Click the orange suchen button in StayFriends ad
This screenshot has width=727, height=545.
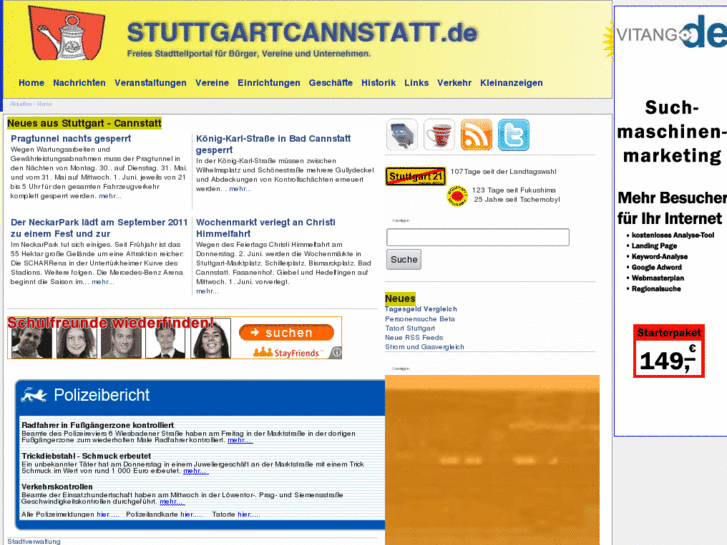pyautogui.click(x=286, y=333)
